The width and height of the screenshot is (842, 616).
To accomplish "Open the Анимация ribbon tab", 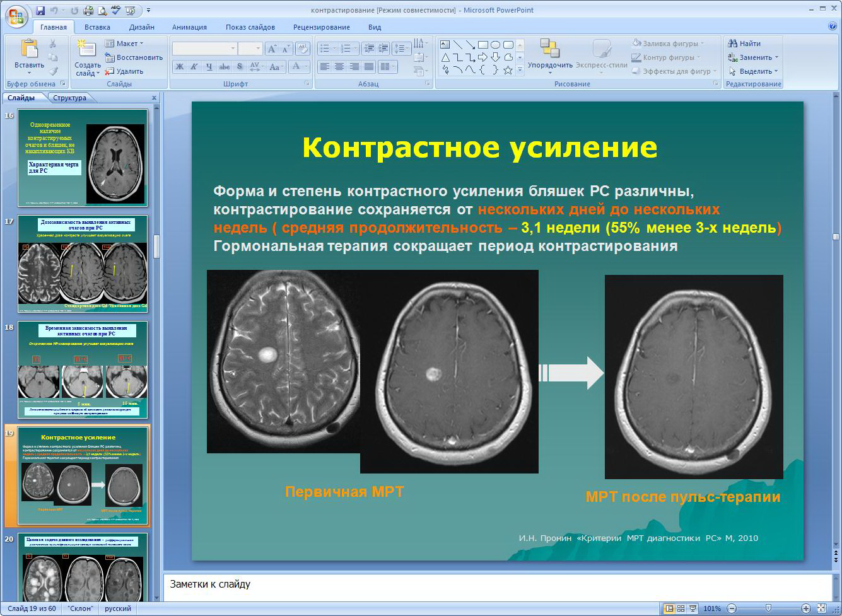I will tap(189, 27).
